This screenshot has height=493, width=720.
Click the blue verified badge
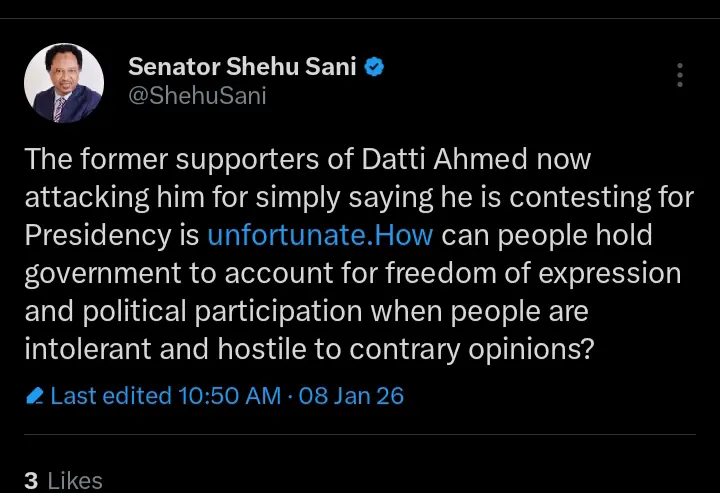374,68
